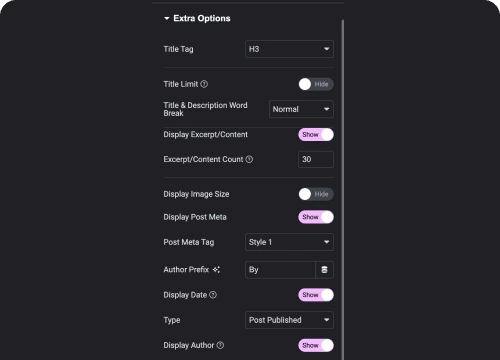Collapse the Extra Options section
The width and height of the screenshot is (500, 360).
click(x=197, y=18)
